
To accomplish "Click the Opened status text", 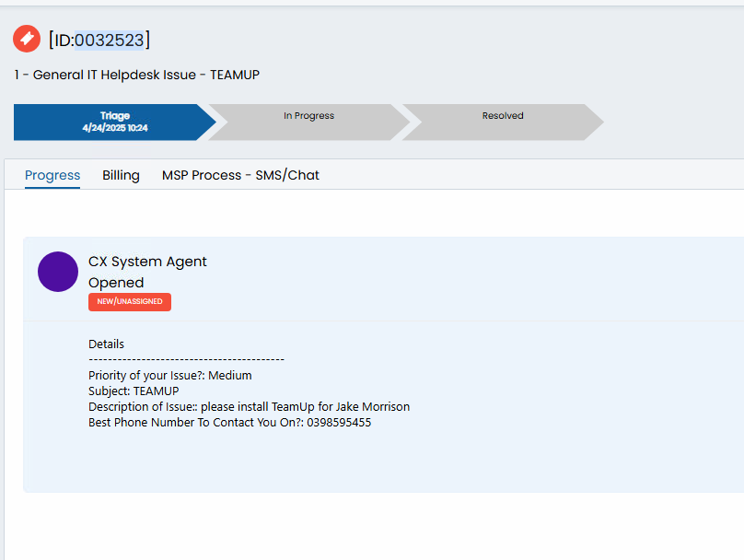I will point(116,283).
